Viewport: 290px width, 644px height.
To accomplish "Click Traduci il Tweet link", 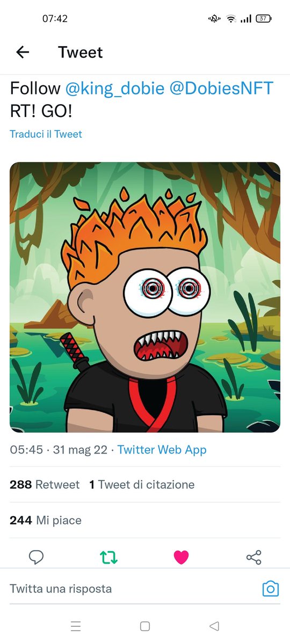I will pos(46,134).
